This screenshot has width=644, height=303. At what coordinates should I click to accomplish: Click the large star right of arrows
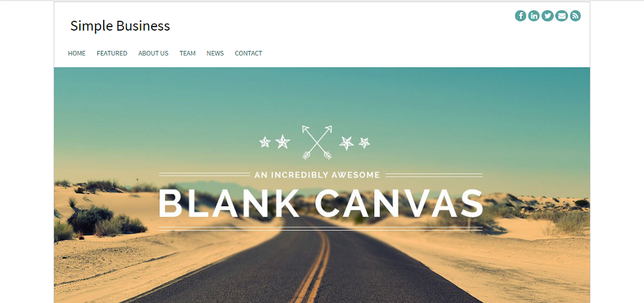click(x=346, y=143)
